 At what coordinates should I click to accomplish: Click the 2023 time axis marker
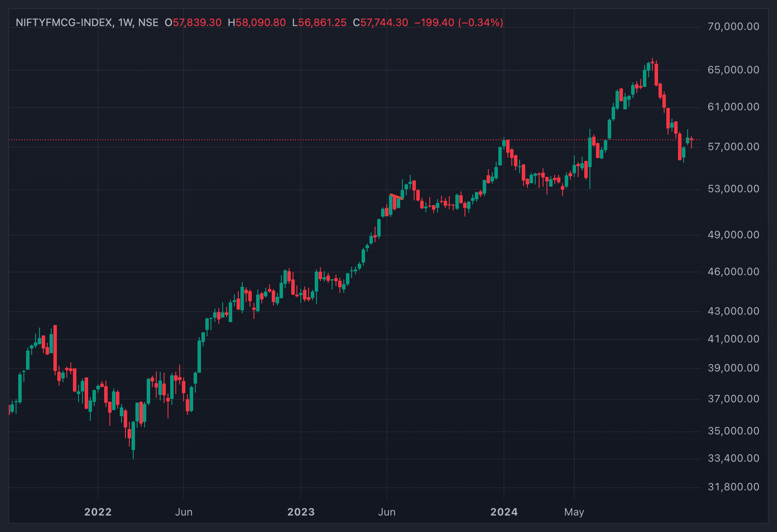point(301,512)
